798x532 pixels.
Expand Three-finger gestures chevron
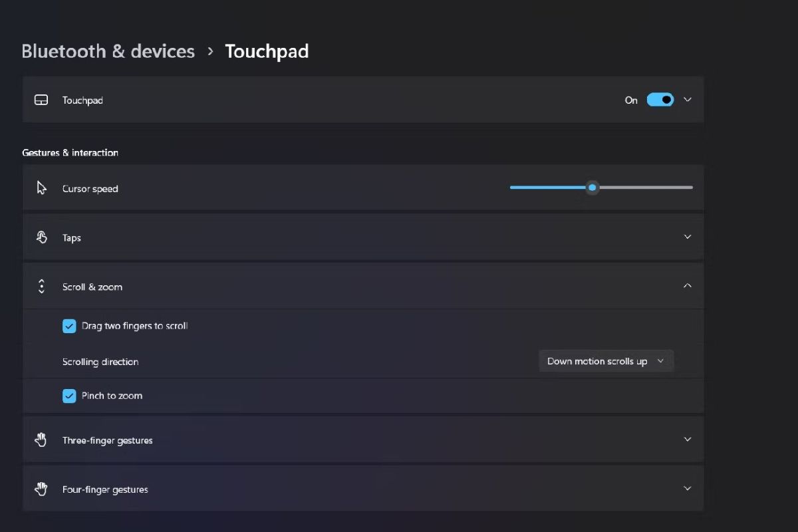tap(688, 439)
